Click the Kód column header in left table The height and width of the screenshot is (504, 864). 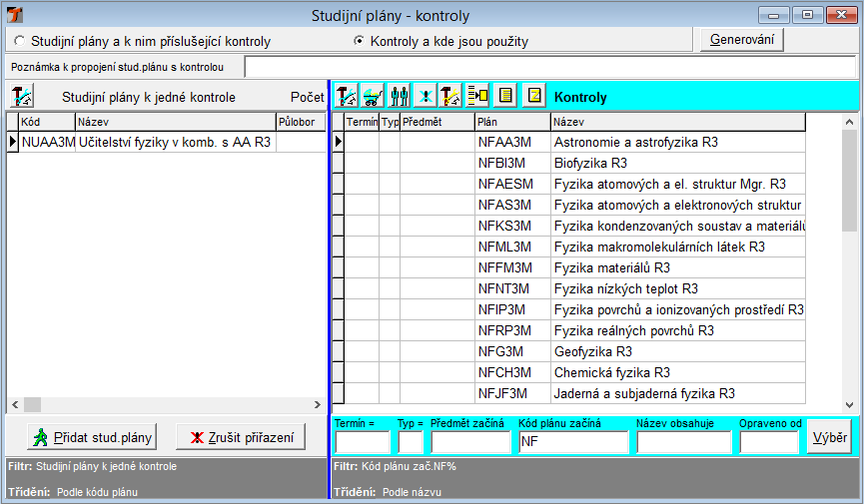click(45, 121)
